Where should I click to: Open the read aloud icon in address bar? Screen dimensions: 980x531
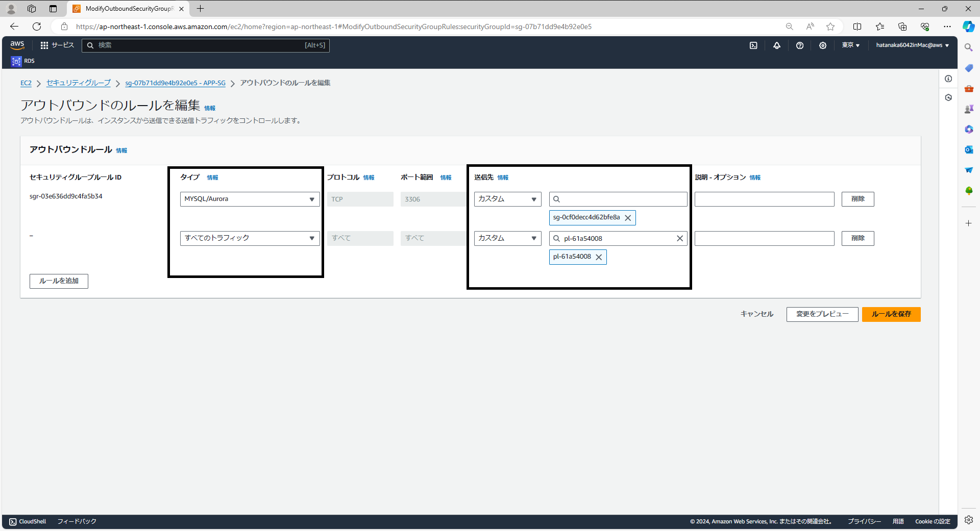810,27
